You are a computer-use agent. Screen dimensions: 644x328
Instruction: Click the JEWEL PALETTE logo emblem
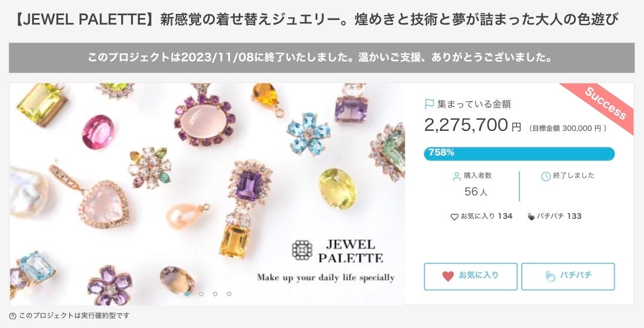point(302,250)
